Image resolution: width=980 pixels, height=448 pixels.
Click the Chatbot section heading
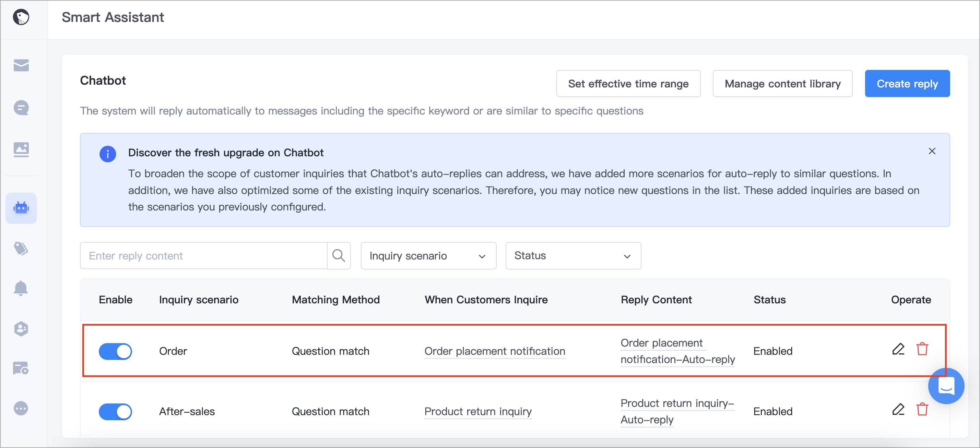tap(103, 81)
